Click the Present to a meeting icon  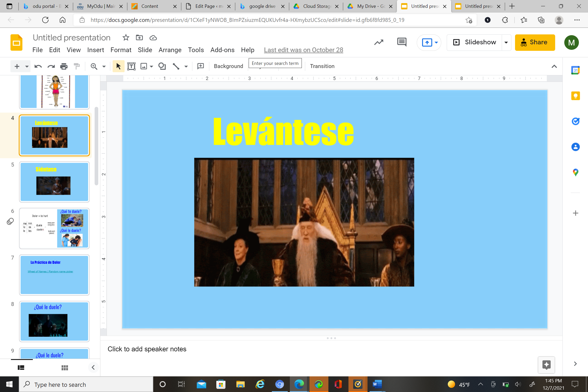pos(427,42)
